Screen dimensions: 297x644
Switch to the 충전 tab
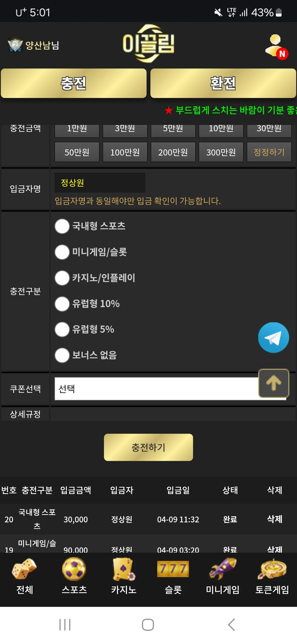[74, 83]
